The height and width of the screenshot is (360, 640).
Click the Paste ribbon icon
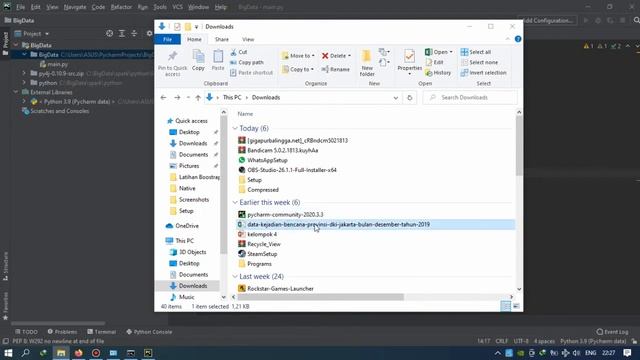[218, 56]
